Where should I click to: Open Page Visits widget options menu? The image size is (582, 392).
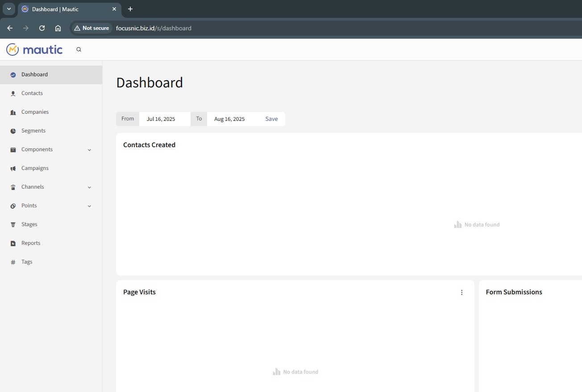pyautogui.click(x=461, y=293)
